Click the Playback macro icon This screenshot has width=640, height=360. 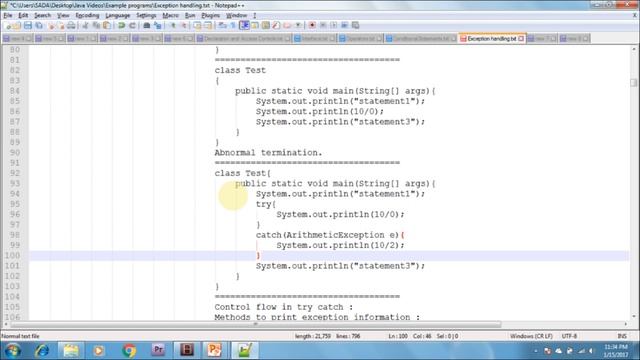[333, 26]
